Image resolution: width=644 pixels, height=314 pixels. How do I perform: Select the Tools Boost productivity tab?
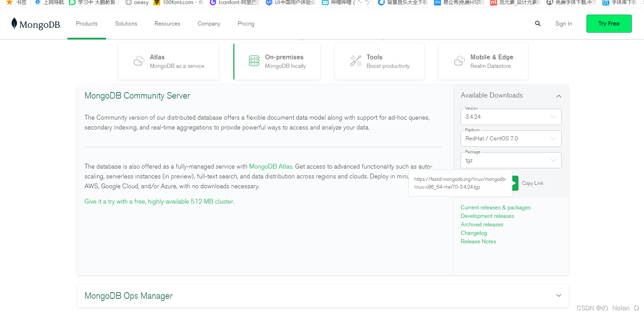pos(379,62)
